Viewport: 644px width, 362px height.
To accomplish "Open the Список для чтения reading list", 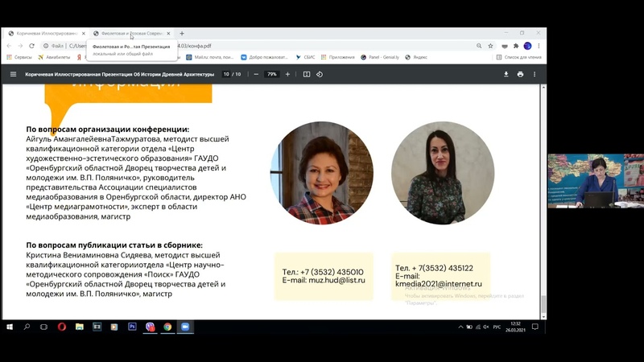I will [518, 57].
